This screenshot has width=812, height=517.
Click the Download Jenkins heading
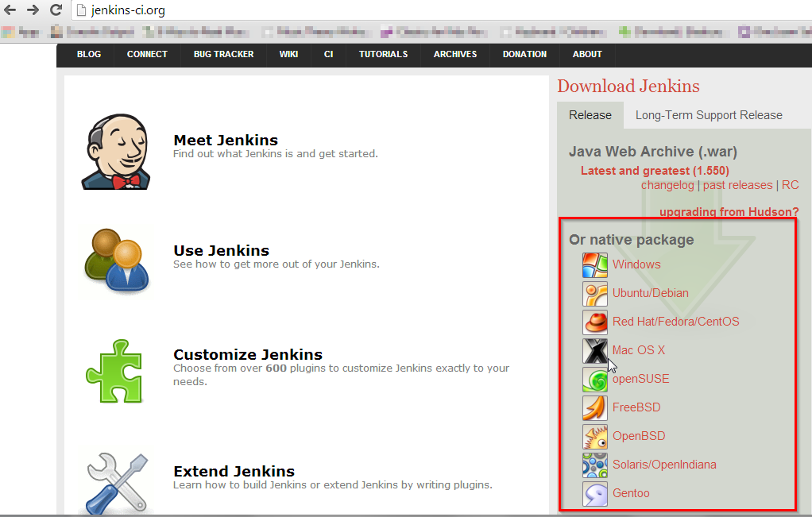pos(628,86)
